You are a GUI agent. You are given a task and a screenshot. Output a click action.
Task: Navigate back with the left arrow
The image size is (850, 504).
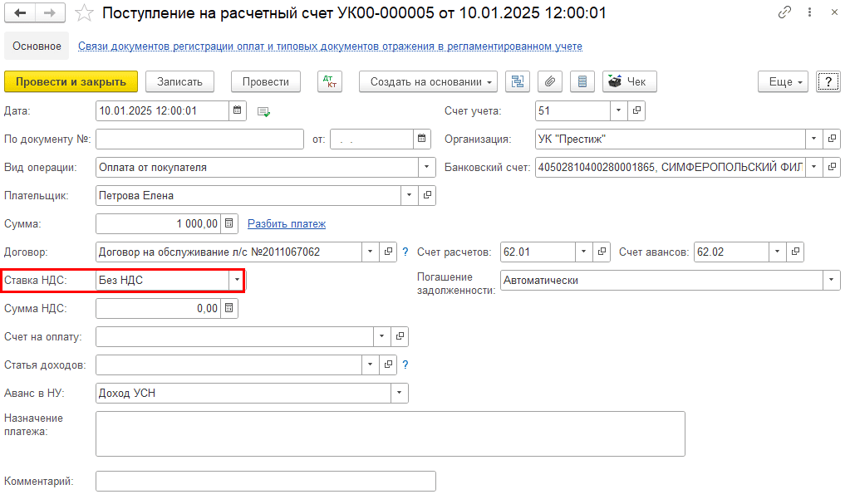[x=21, y=13]
